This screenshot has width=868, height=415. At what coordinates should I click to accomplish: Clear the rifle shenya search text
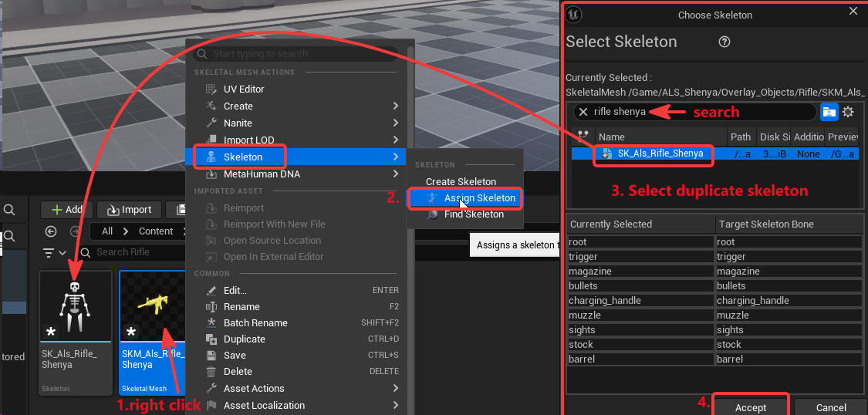pos(583,112)
